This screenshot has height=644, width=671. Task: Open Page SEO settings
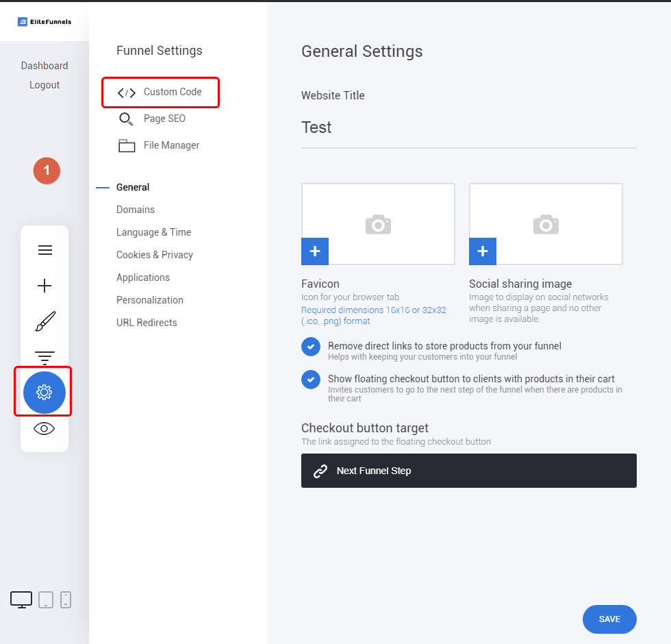point(152,119)
